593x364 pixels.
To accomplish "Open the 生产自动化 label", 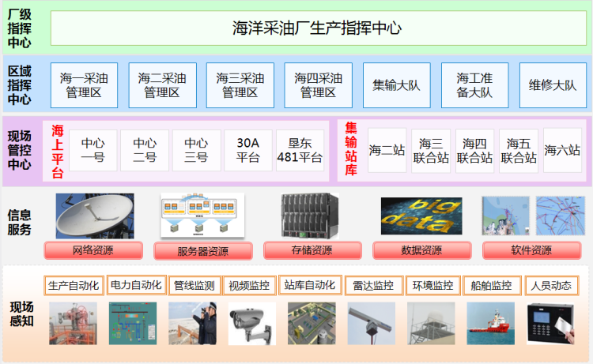I will (74, 285).
